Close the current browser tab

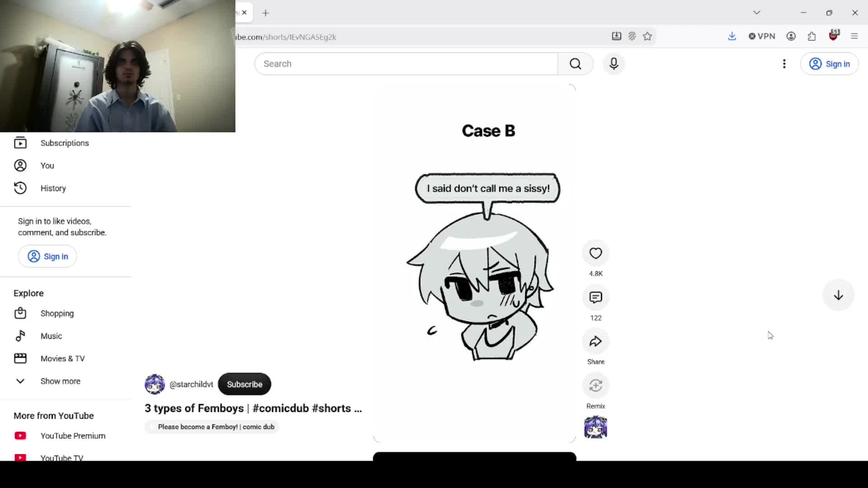(x=244, y=13)
